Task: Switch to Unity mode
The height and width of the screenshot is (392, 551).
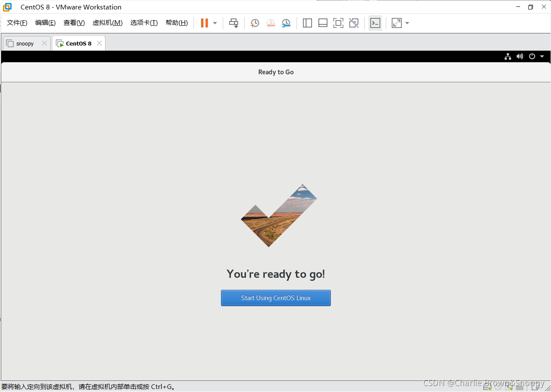Action: coord(354,23)
